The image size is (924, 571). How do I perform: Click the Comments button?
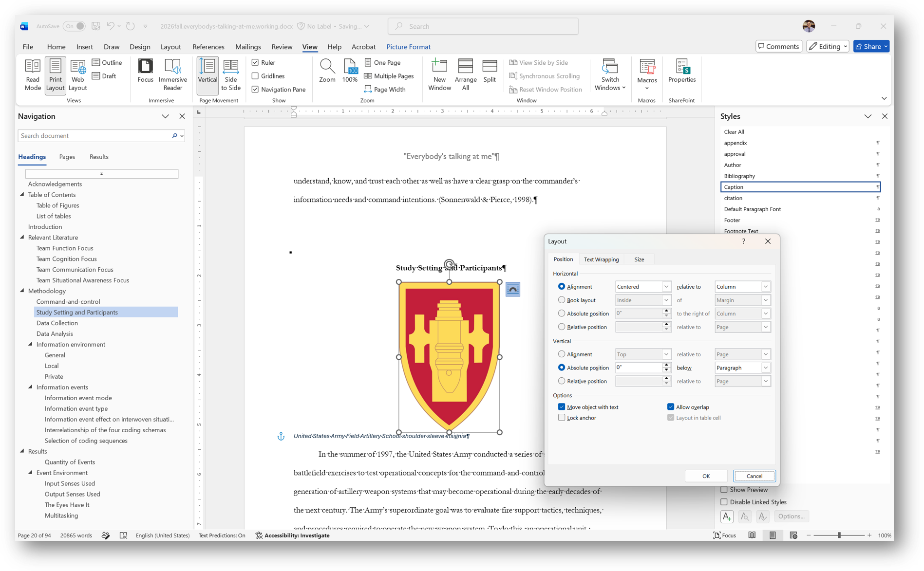click(x=778, y=46)
